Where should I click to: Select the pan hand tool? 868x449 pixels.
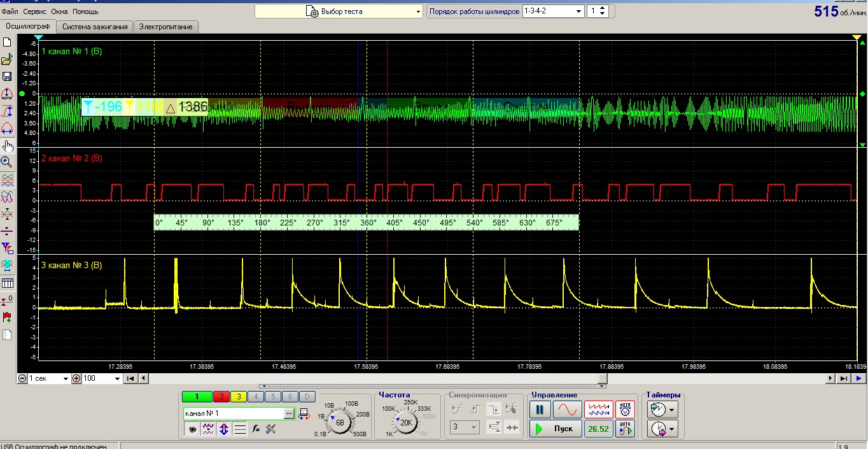coord(7,145)
